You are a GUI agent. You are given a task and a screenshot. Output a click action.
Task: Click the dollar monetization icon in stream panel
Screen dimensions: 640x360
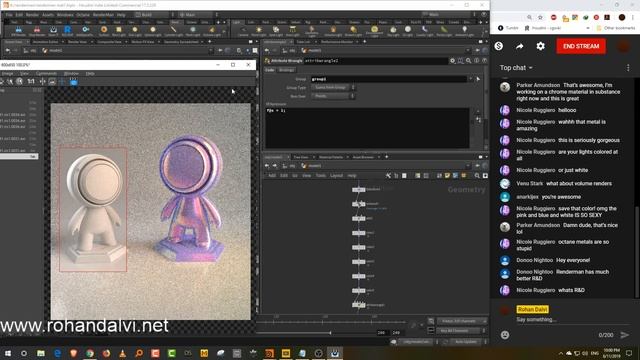pos(498,46)
